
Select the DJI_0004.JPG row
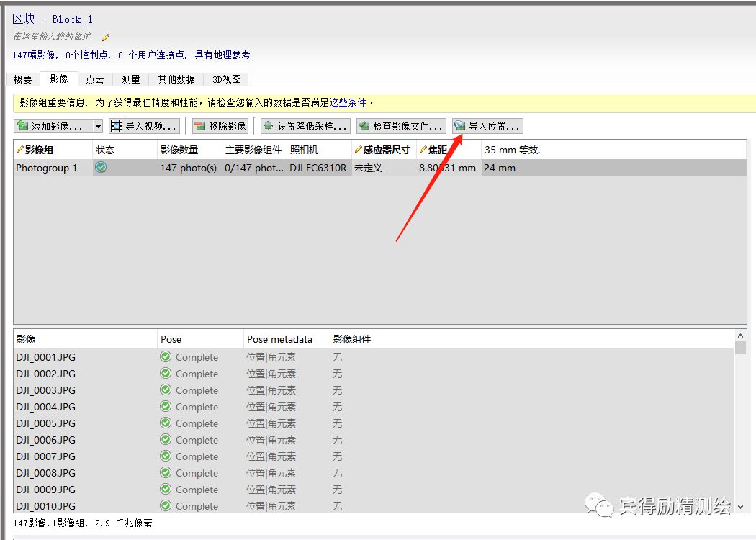tap(374, 407)
